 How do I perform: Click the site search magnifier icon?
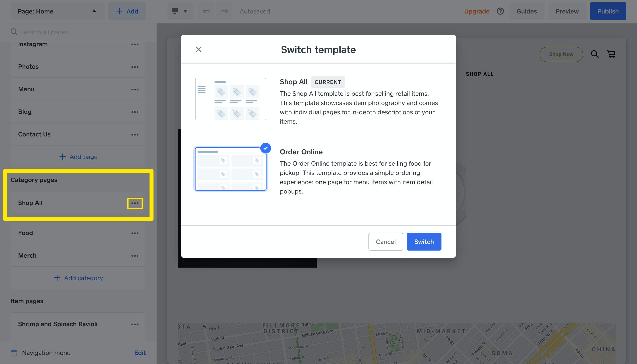pos(595,54)
